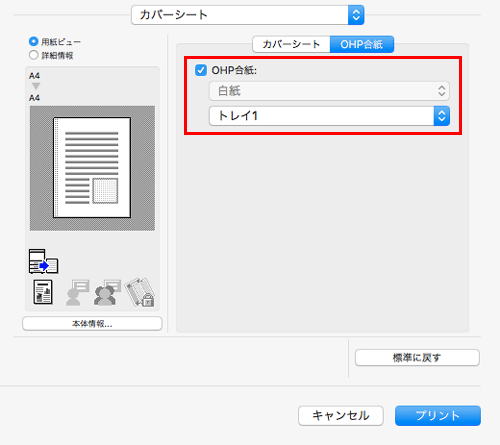Screen dimensions: 500x445
Task: Click the printer output icon with blue arrow
Action: click(44, 261)
